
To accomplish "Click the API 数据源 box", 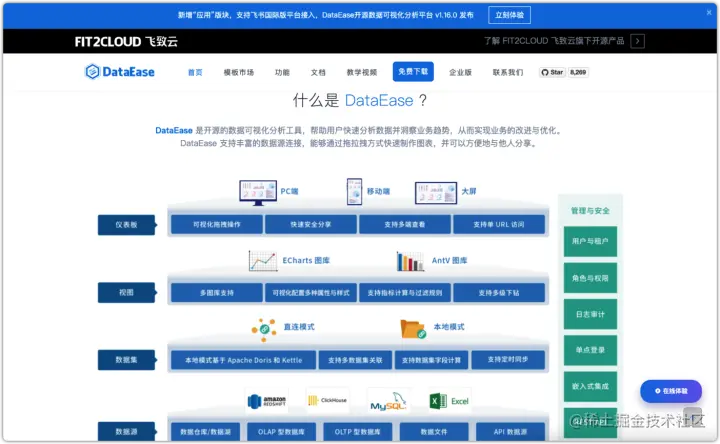I will point(510,432).
